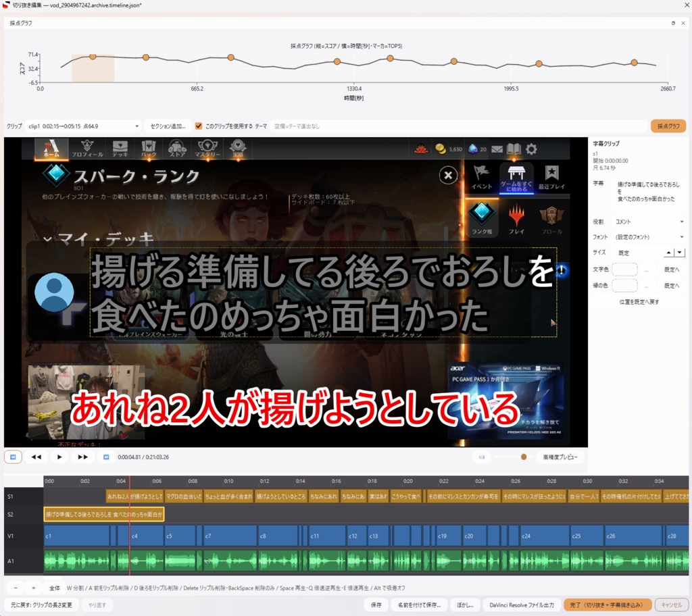Click 位置を既定へ戻す button
The width and height of the screenshot is (692, 616).
coord(639,302)
